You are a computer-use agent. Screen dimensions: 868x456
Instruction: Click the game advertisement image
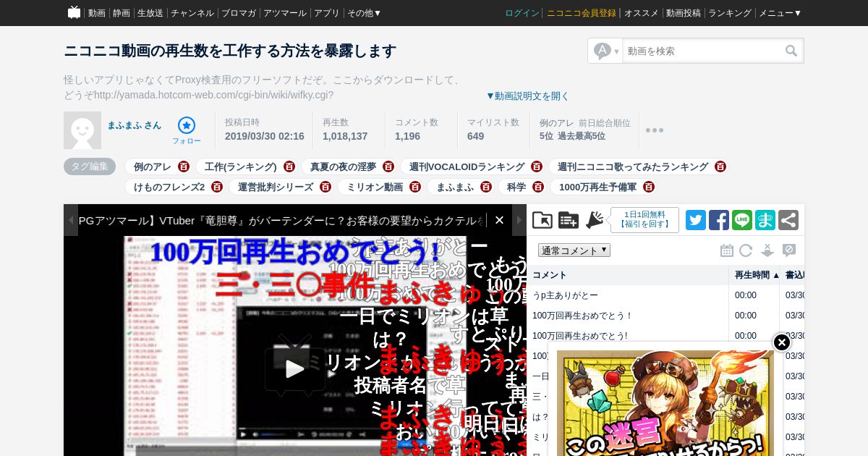tap(665, 402)
